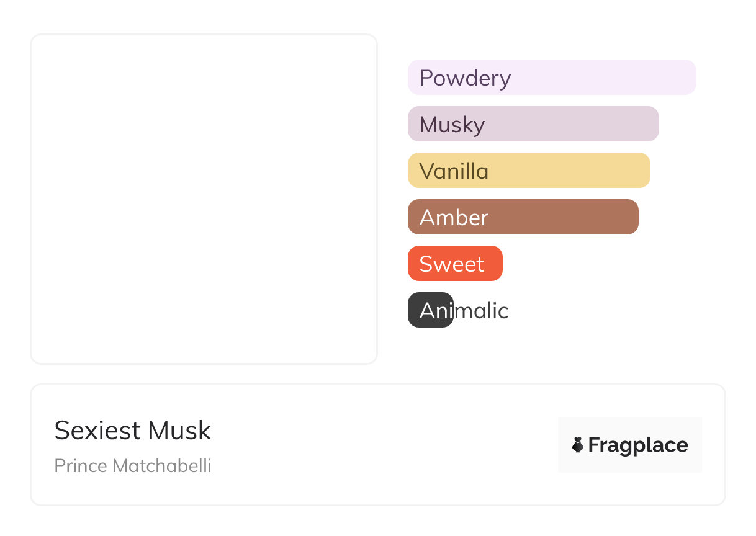Click the "Musky" text label
The image size is (756, 536).
click(x=452, y=125)
